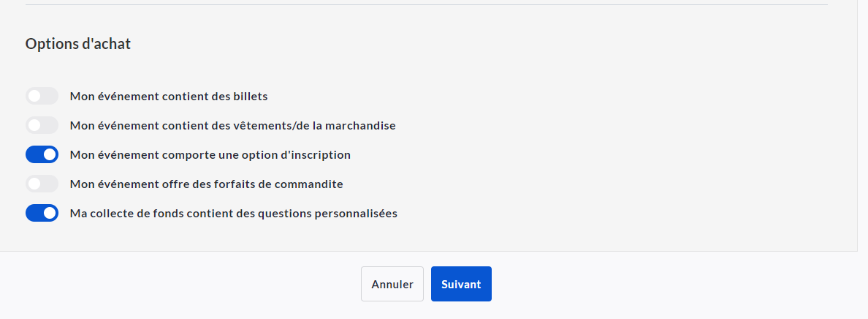Click the white knob of the billets switch
868x319 pixels.
[34, 96]
